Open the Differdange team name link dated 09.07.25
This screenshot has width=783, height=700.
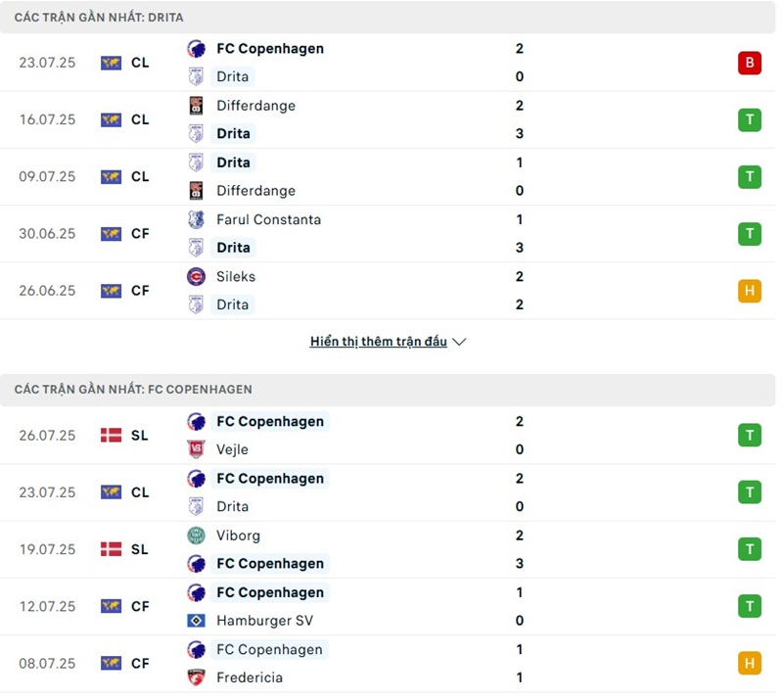(255, 191)
